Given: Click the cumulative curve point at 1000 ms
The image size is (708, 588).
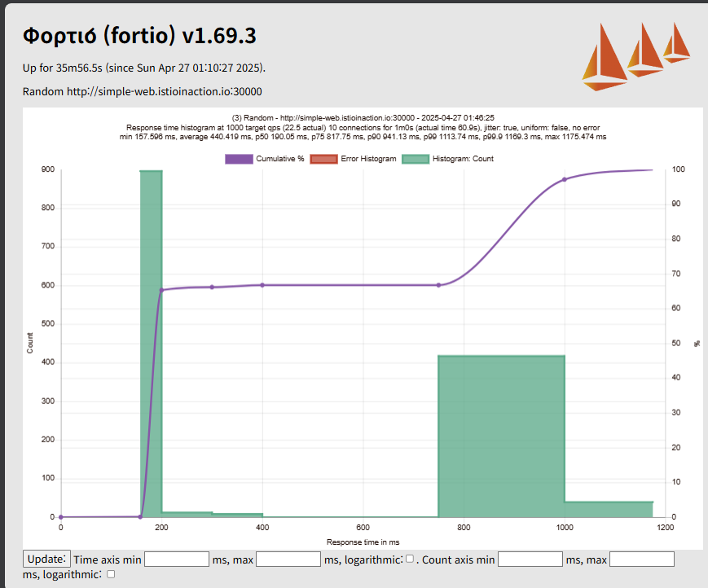Looking at the screenshot, I should tap(565, 179).
